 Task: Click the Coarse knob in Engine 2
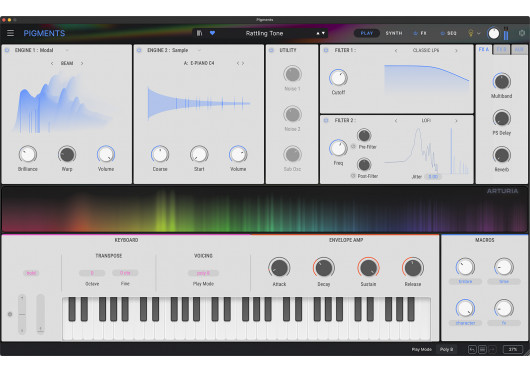(x=160, y=154)
